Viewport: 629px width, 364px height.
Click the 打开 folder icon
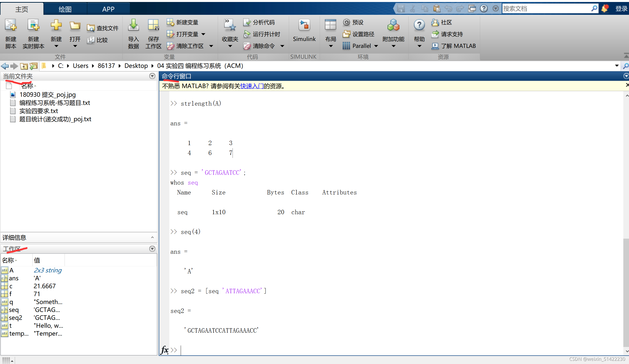[x=75, y=25]
